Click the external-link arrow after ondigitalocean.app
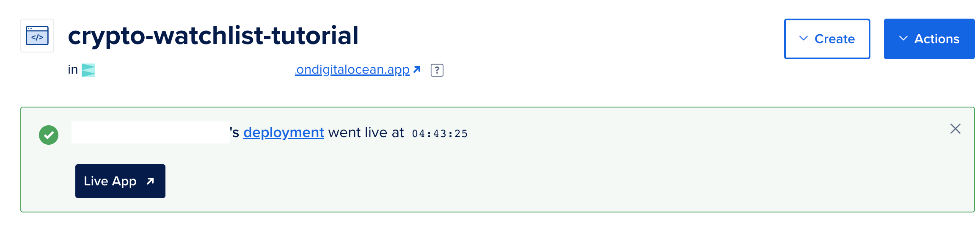Viewport: 980px width, 226px height. (x=417, y=69)
